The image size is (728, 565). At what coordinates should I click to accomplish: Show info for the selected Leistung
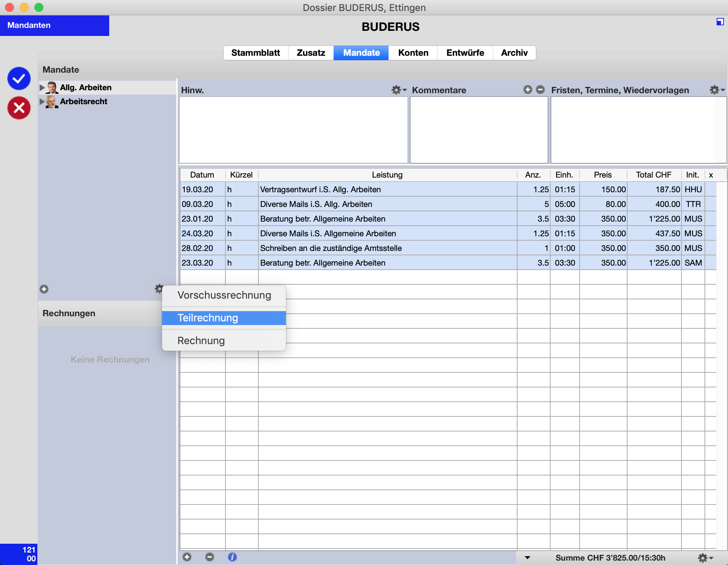point(232,557)
